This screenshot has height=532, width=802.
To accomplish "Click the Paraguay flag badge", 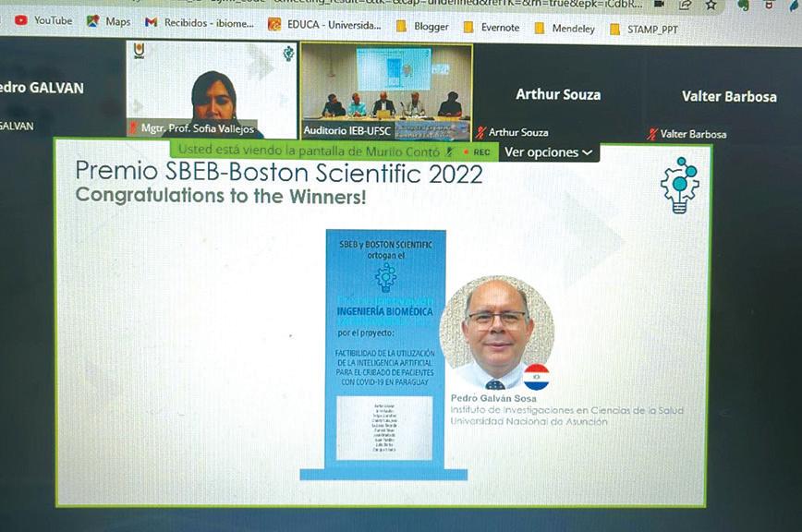I will (x=536, y=377).
